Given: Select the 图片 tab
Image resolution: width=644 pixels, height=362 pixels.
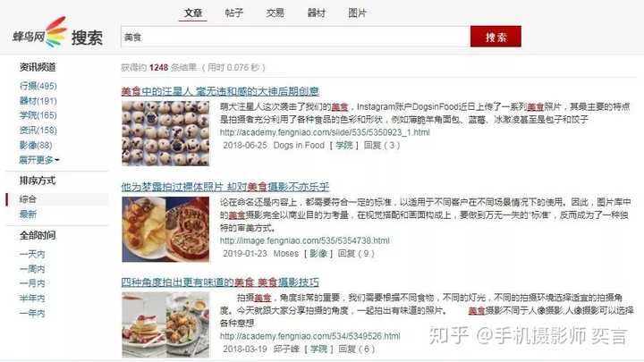Looking at the screenshot, I should click(x=357, y=13).
